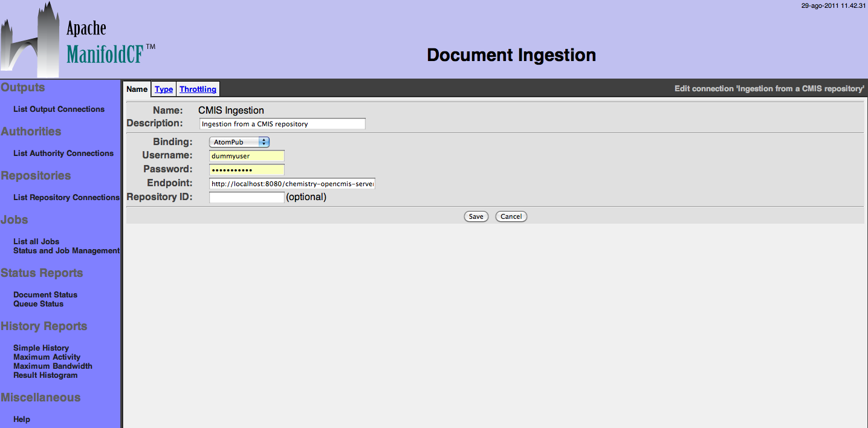
Task: Open the Help page link
Action: 22,420
